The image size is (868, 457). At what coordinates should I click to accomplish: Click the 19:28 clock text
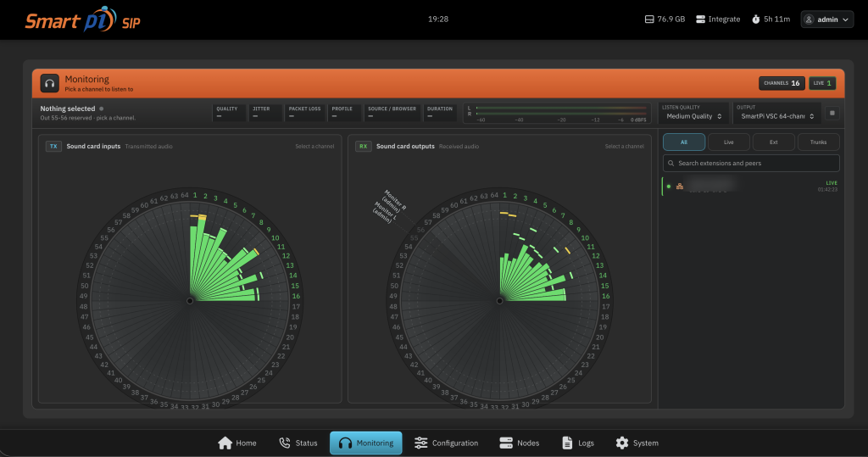click(438, 19)
